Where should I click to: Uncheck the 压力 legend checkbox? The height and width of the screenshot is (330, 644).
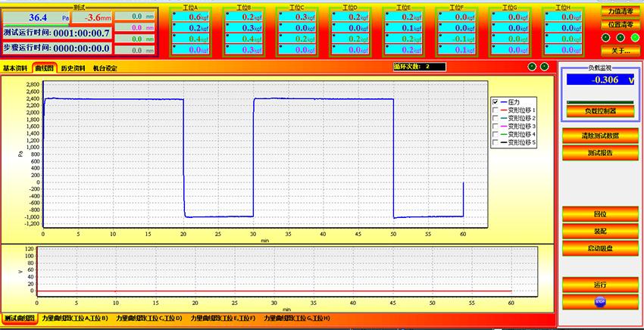[496, 102]
